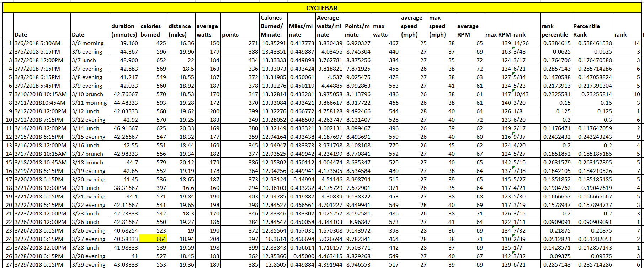Click the 5.026694 watts per minute cell
644x268 pixels.
(329, 239)
